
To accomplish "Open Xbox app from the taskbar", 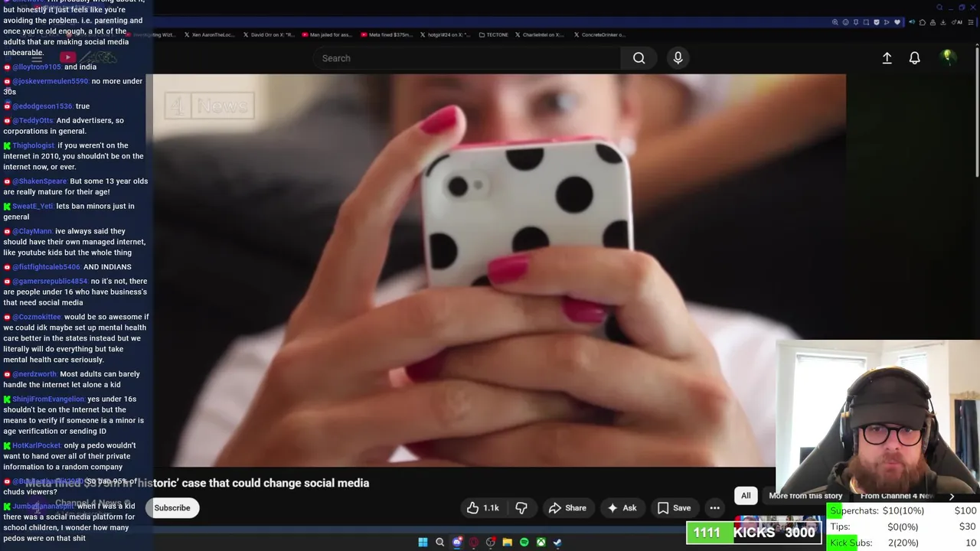I will [541, 542].
